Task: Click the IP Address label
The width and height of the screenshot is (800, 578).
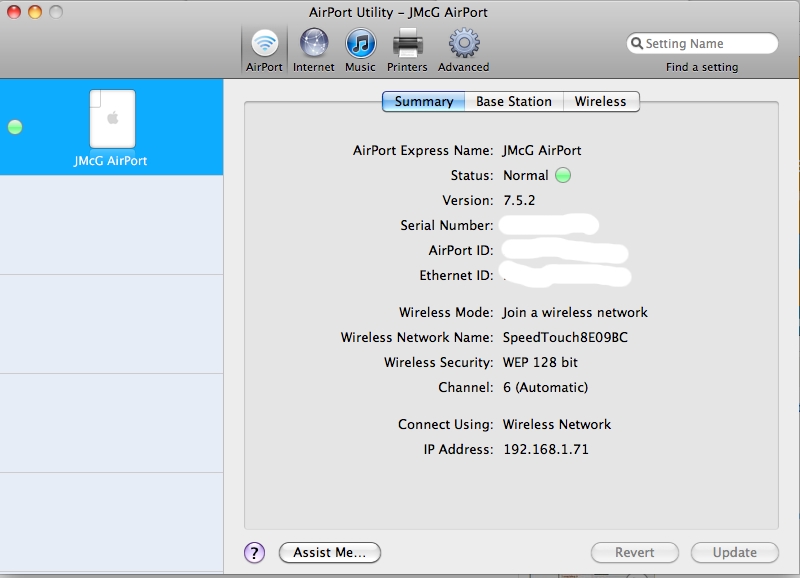Action: coord(459,449)
